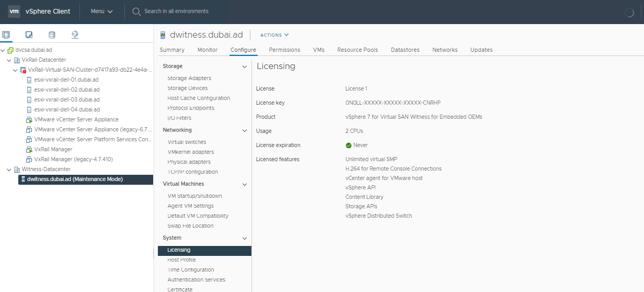Switch to the Summary tab
Screen dimensions: 644x292
tap(172, 50)
